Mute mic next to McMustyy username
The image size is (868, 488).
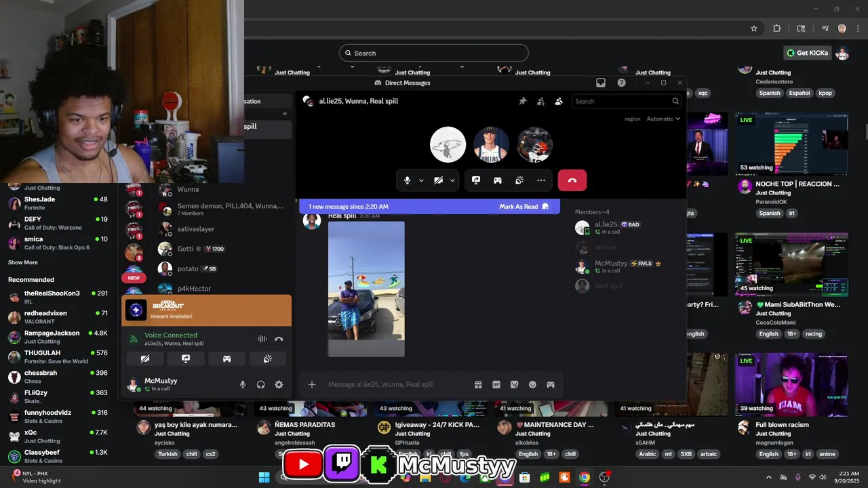click(x=243, y=384)
